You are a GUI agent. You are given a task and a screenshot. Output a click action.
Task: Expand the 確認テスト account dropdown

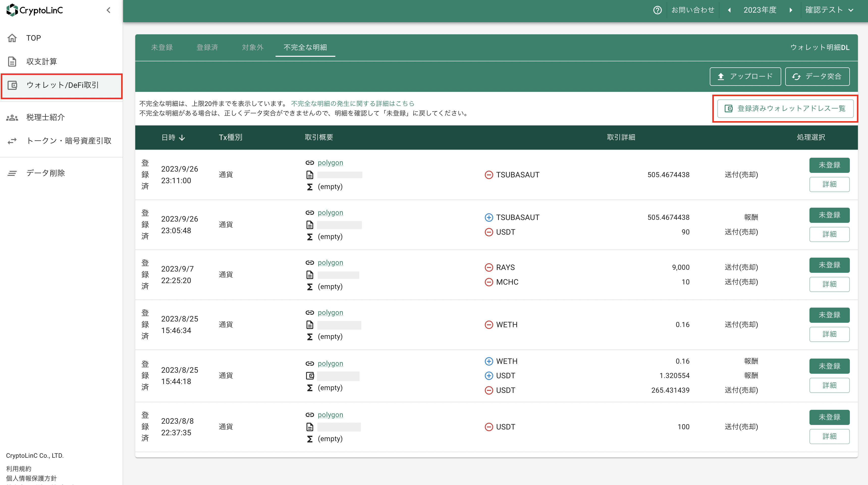click(829, 10)
